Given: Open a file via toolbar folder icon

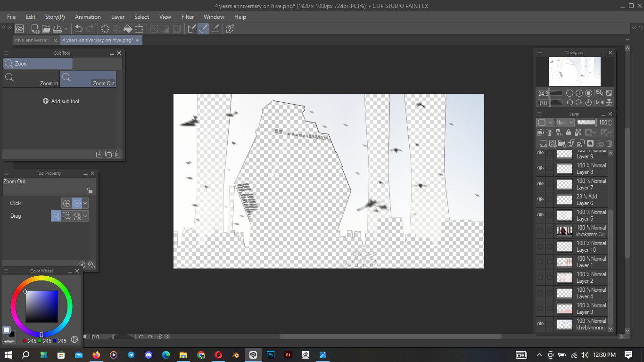Looking at the screenshot, I should coord(46,29).
